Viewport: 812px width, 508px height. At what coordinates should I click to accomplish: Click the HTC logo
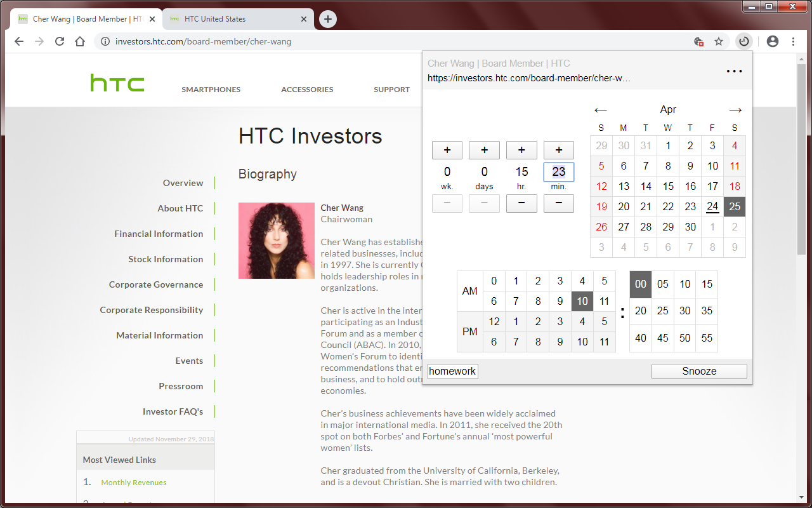117,83
